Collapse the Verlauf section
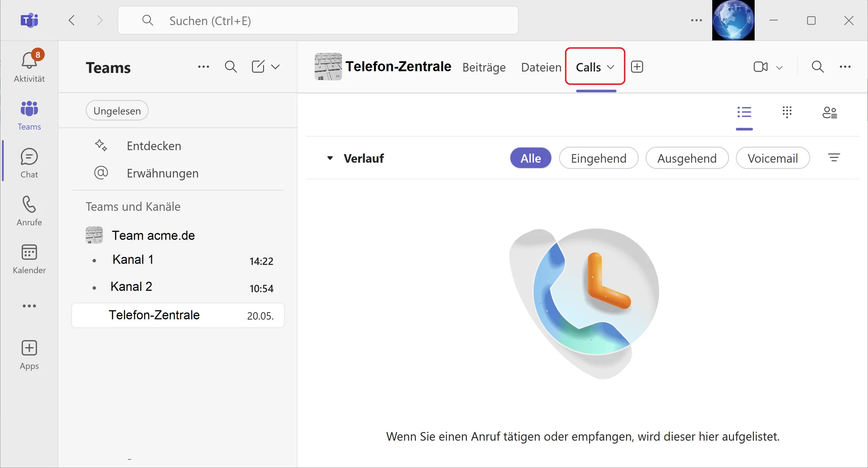 point(330,158)
